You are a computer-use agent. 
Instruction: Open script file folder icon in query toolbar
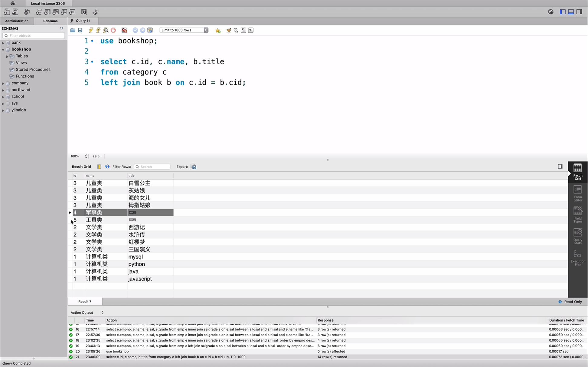[73, 30]
